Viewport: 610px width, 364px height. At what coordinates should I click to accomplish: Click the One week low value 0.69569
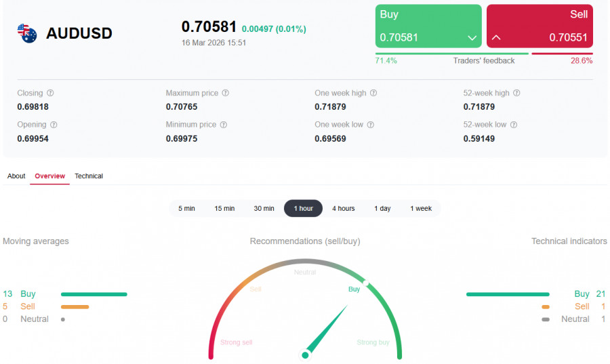coord(330,139)
